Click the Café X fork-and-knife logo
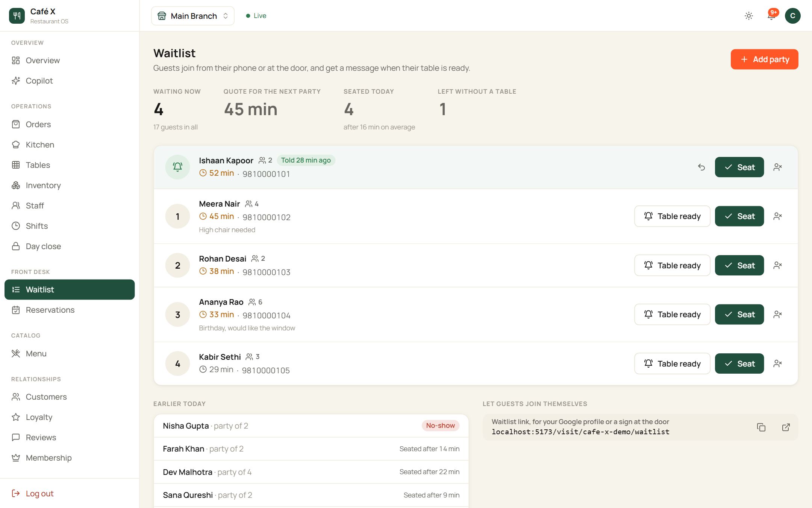The image size is (812, 508). [17, 15]
